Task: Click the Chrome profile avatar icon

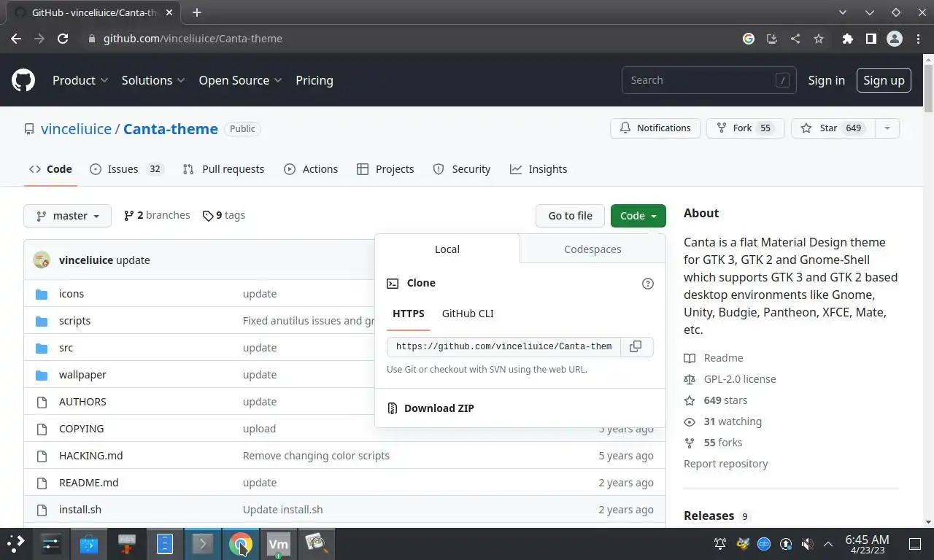Action: click(895, 39)
